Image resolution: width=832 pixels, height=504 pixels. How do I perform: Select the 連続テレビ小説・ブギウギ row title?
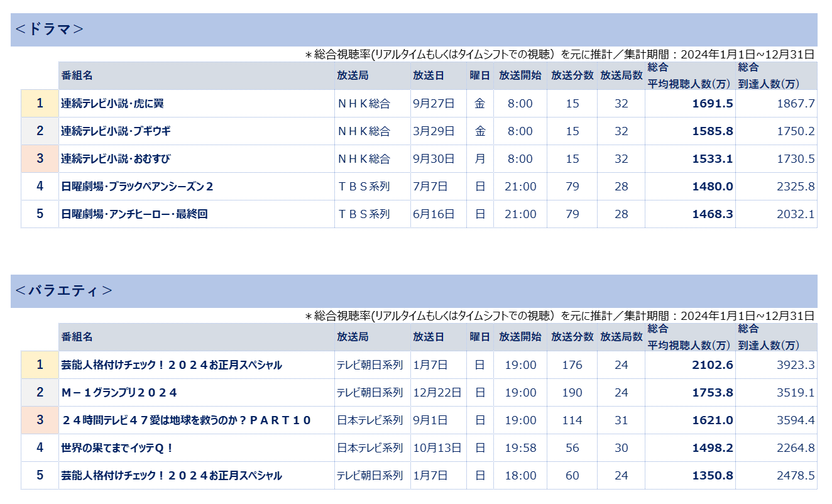point(116,131)
